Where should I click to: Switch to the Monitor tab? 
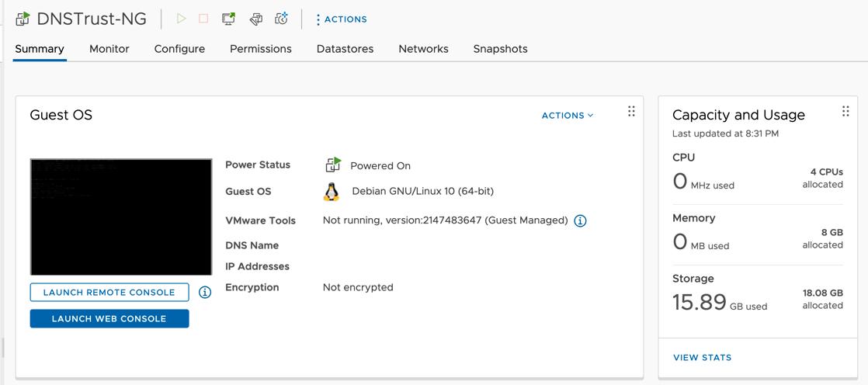[x=109, y=49]
